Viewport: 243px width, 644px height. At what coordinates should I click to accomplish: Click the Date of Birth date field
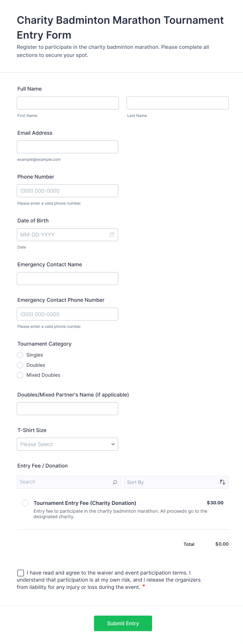(63, 235)
